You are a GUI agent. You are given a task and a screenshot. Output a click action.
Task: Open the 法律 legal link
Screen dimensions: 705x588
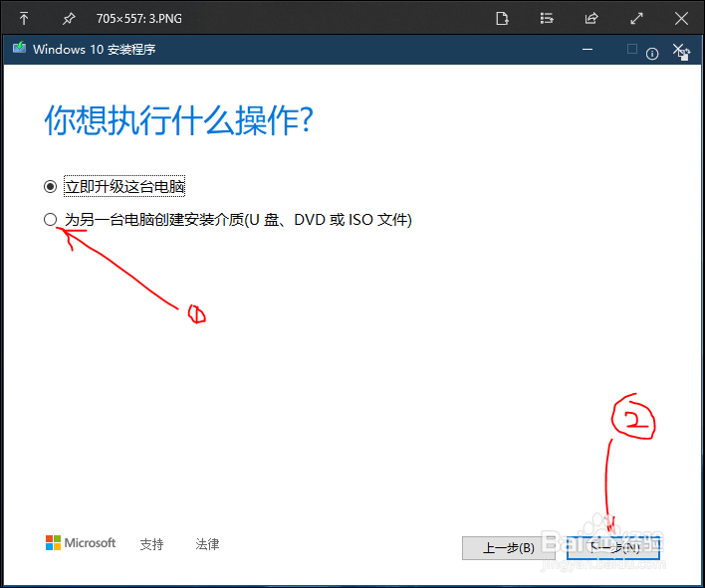coord(207,544)
